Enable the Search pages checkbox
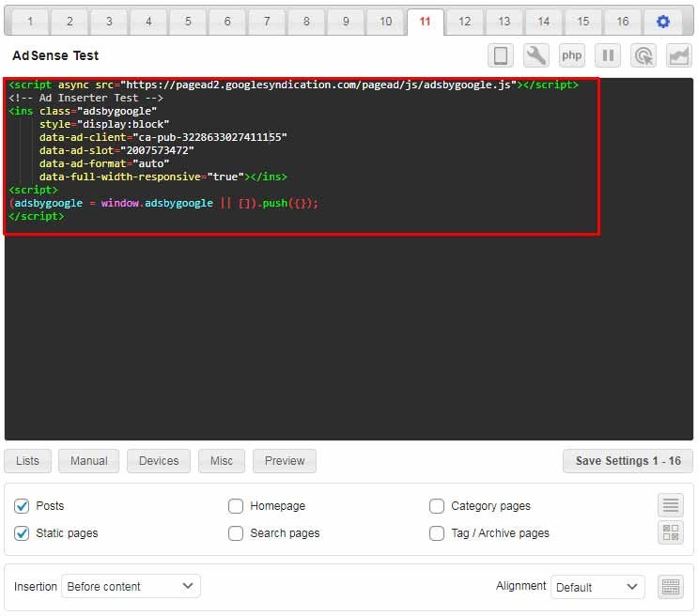Viewport: 698px width, 616px height. tap(236, 533)
